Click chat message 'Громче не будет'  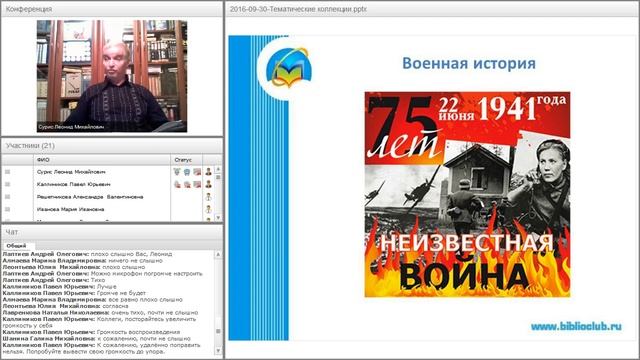[121, 293]
